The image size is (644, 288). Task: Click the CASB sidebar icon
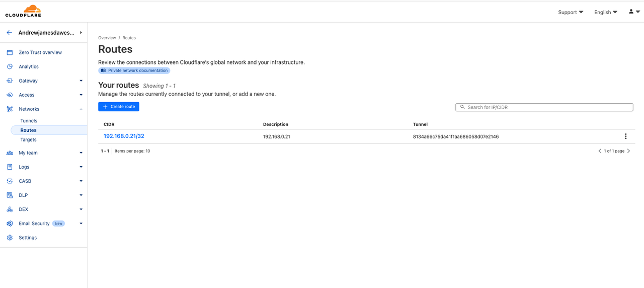coord(10,181)
